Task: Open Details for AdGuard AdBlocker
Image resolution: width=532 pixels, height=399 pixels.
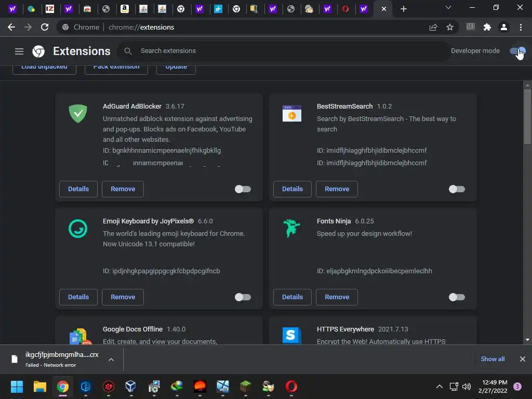Action: point(78,189)
